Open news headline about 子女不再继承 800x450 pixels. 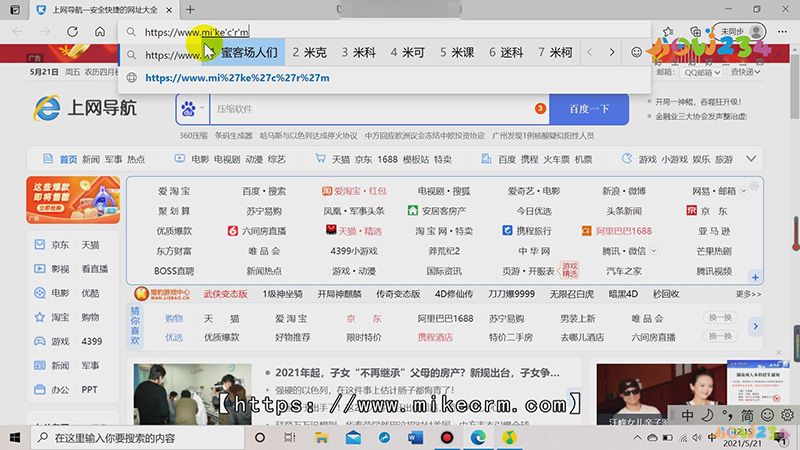click(x=417, y=373)
